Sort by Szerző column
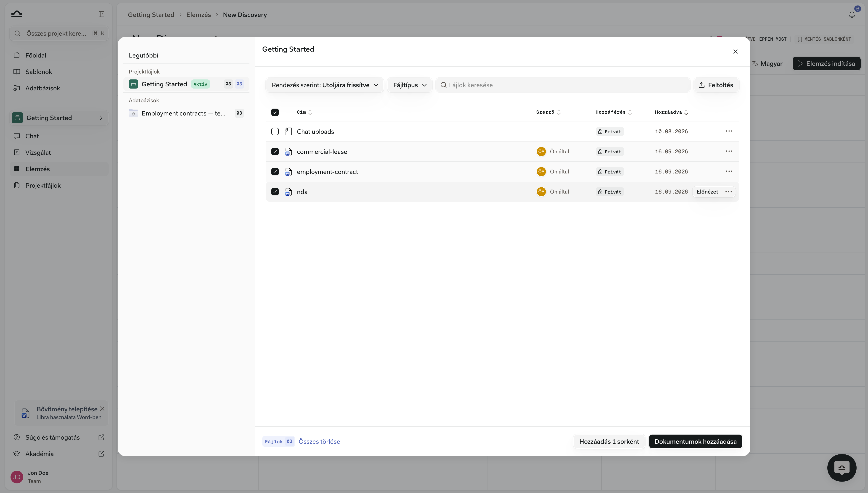 [548, 112]
